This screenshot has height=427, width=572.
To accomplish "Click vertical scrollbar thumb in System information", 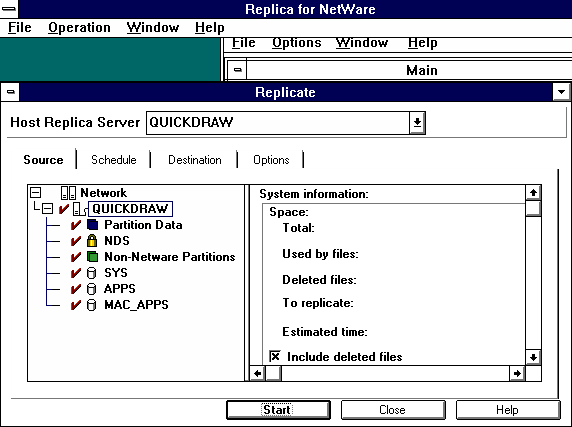I will [533, 208].
